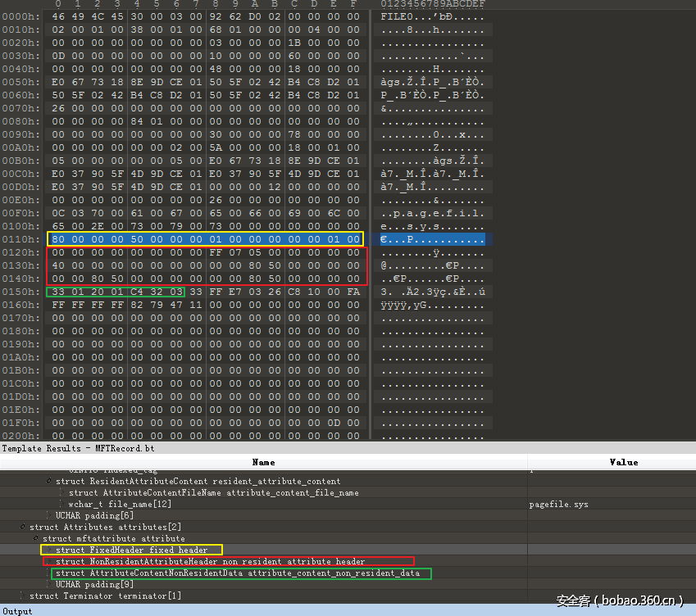696x616 pixels.
Task: Click the FILE0 text in the ASCII column
Action: coord(397,16)
